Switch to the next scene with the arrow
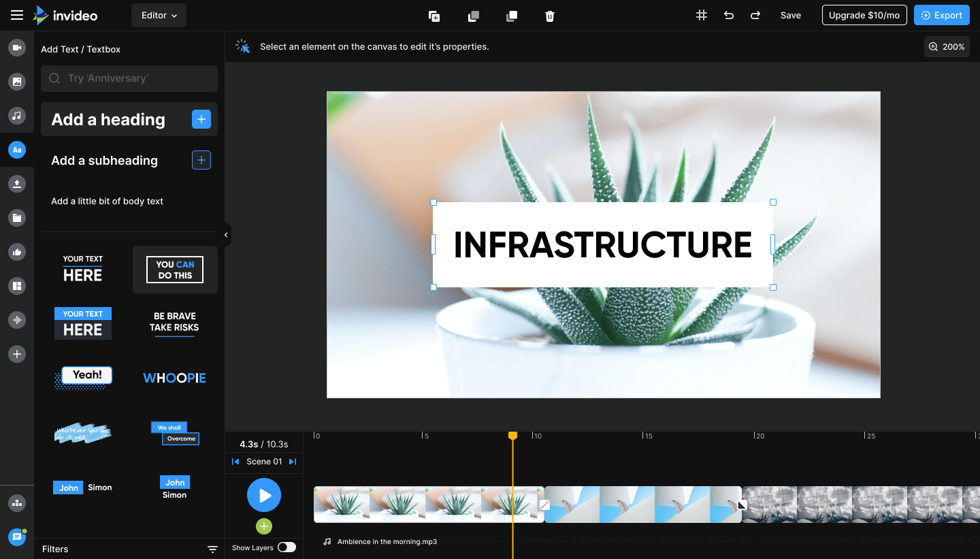The image size is (980, 559). [x=293, y=462]
